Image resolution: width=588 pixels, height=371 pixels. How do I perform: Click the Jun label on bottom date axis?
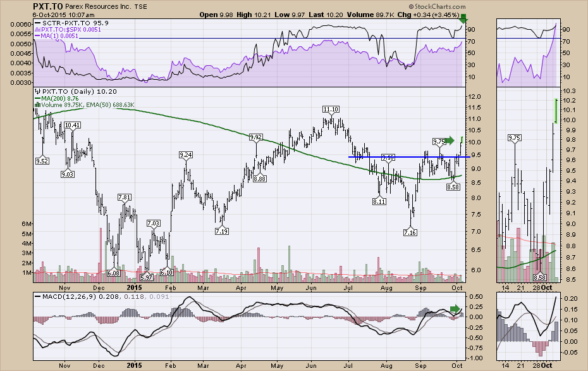[311, 365]
